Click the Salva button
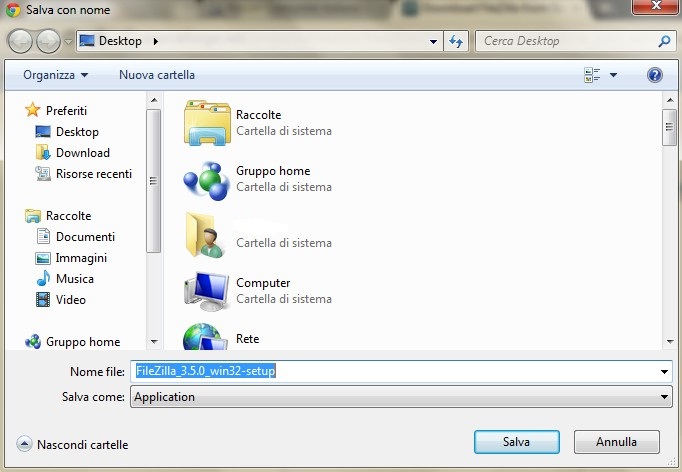Screen dimensions: 682x472 pyautogui.click(x=516, y=441)
